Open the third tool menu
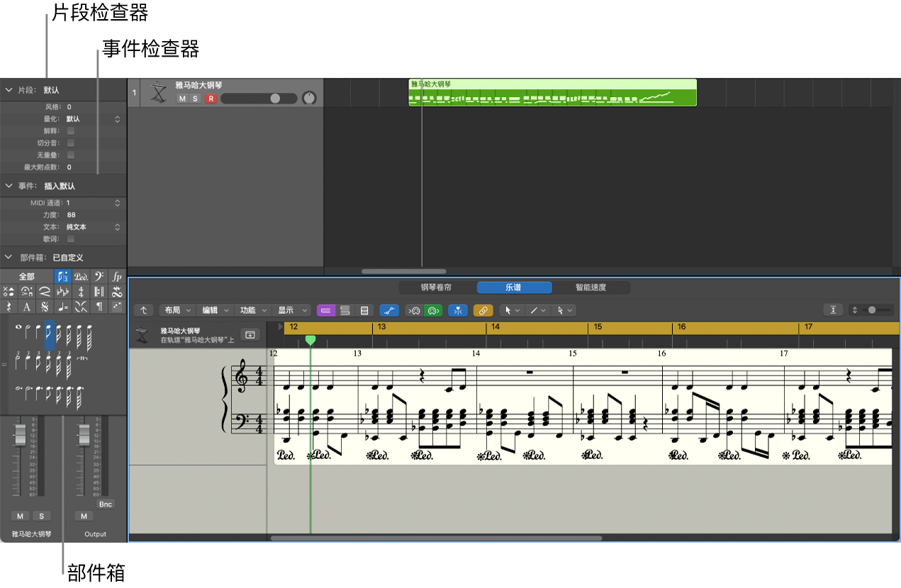Image resolution: width=901 pixels, height=588 pixels. point(565,310)
